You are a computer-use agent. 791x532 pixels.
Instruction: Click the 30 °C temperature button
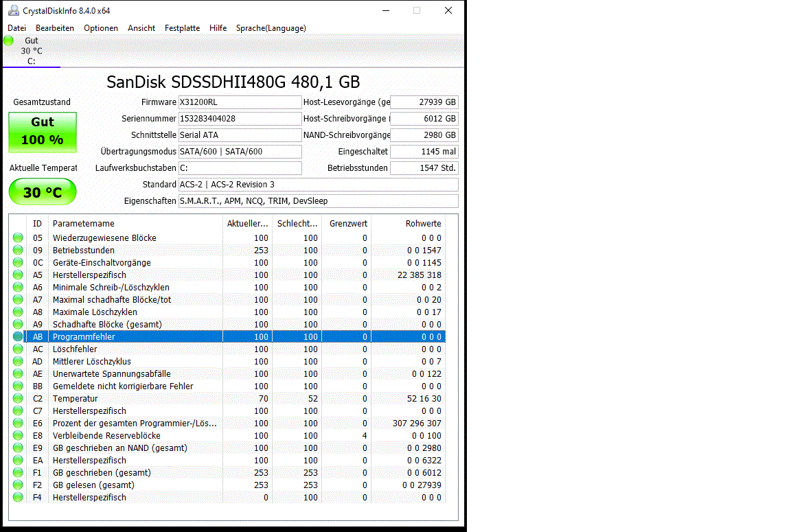[x=43, y=192]
